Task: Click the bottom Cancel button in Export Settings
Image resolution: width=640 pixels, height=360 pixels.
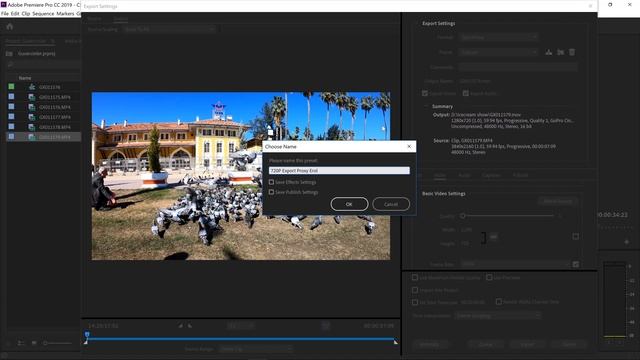Action: tap(569, 344)
